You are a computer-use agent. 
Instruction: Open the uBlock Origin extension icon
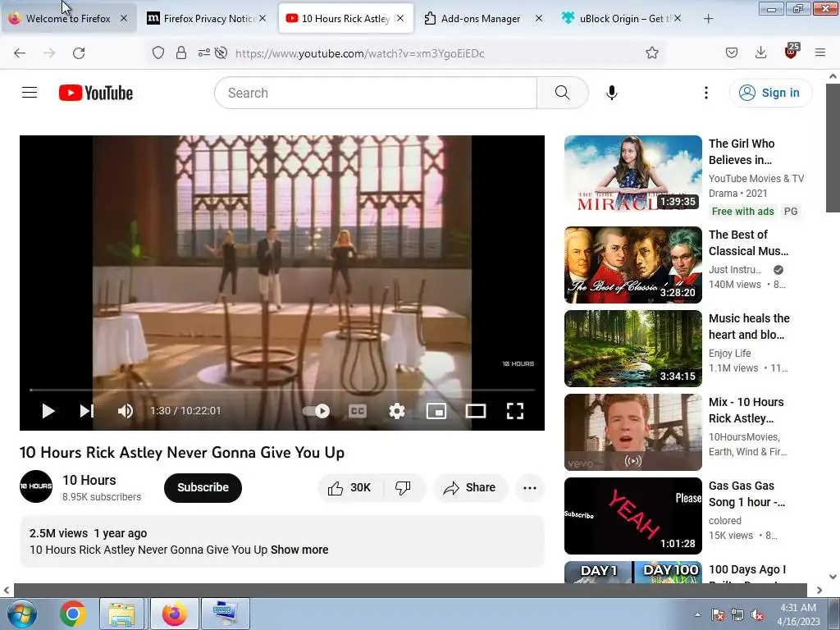point(791,52)
